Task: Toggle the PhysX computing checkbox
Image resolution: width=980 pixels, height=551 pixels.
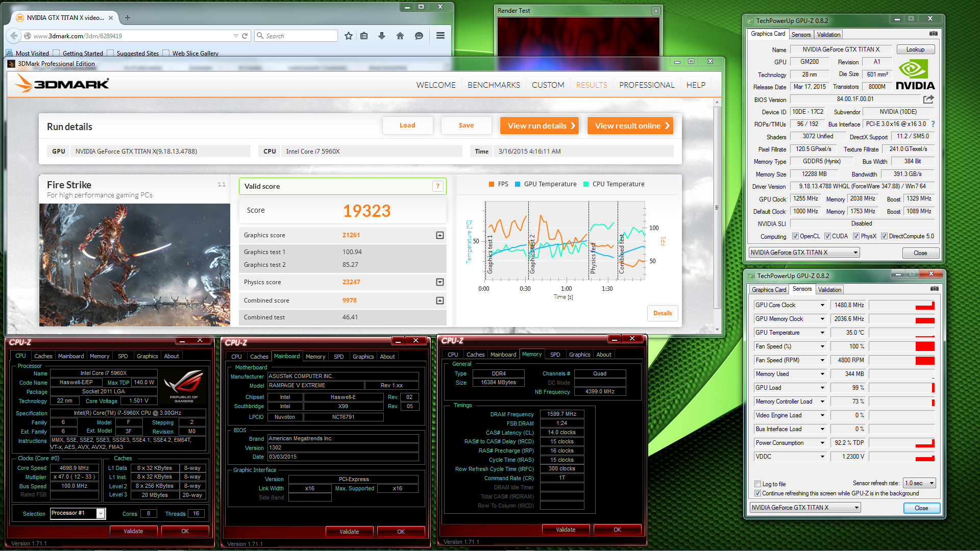Action: (x=856, y=236)
